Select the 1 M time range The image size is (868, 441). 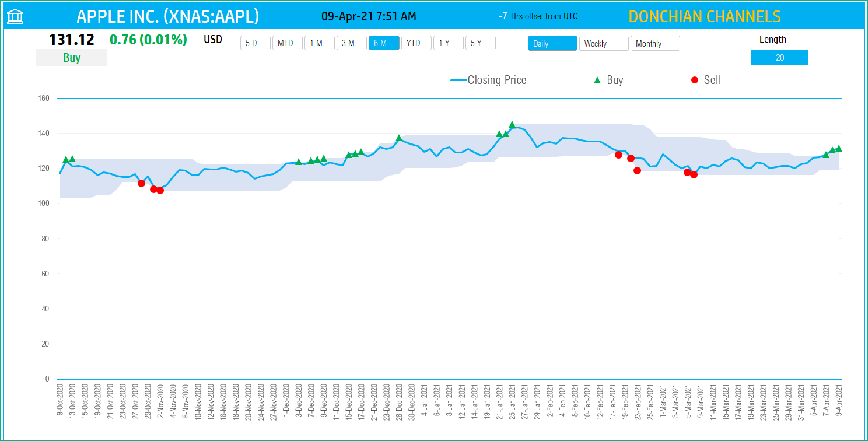[320, 43]
